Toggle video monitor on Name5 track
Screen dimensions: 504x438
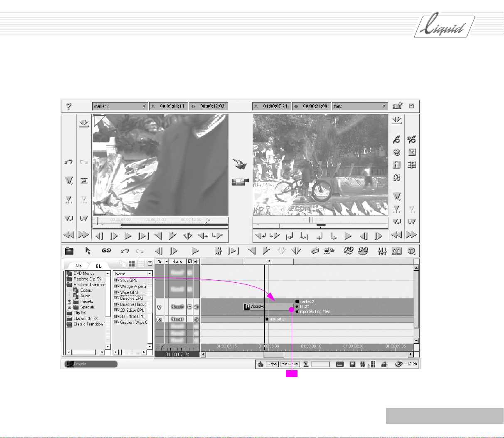[x=189, y=307]
